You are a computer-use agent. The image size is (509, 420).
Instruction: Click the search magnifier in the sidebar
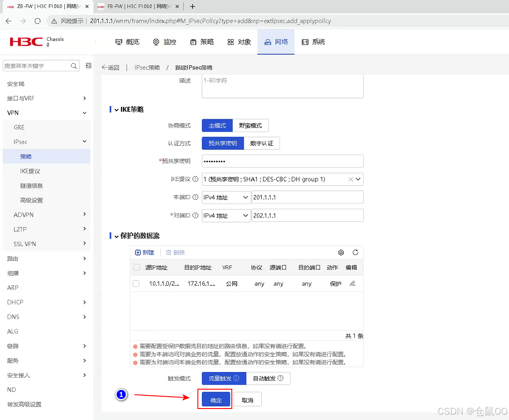click(74, 65)
